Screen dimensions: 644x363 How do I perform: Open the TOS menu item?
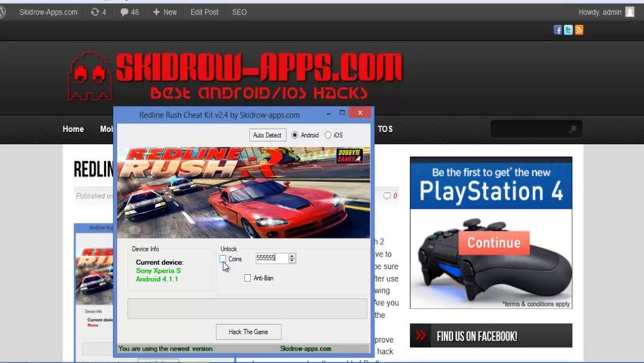tap(385, 129)
